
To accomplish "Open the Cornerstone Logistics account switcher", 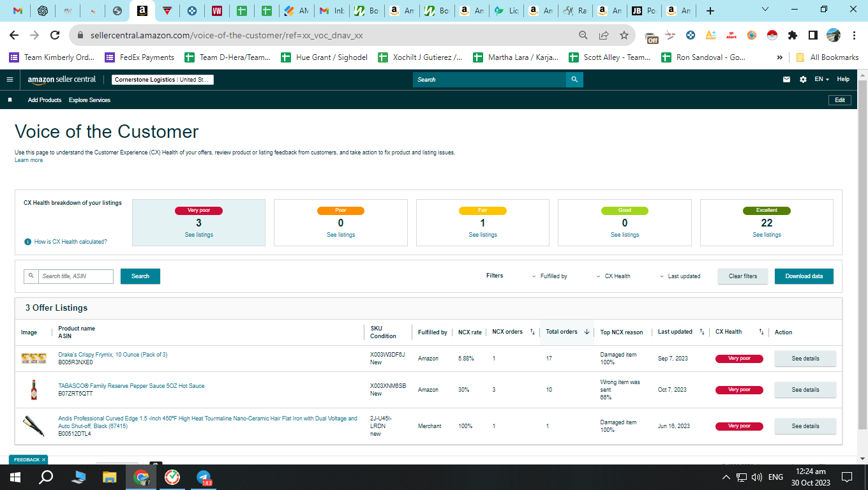I will coord(163,80).
